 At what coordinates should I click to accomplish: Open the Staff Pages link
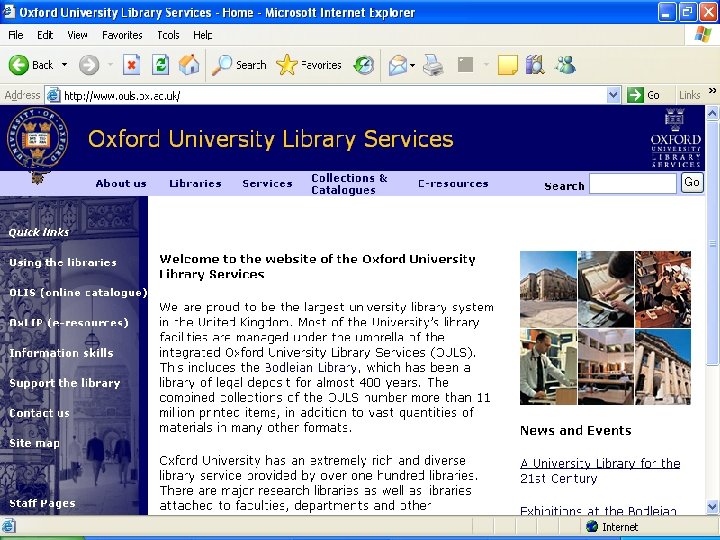42,503
